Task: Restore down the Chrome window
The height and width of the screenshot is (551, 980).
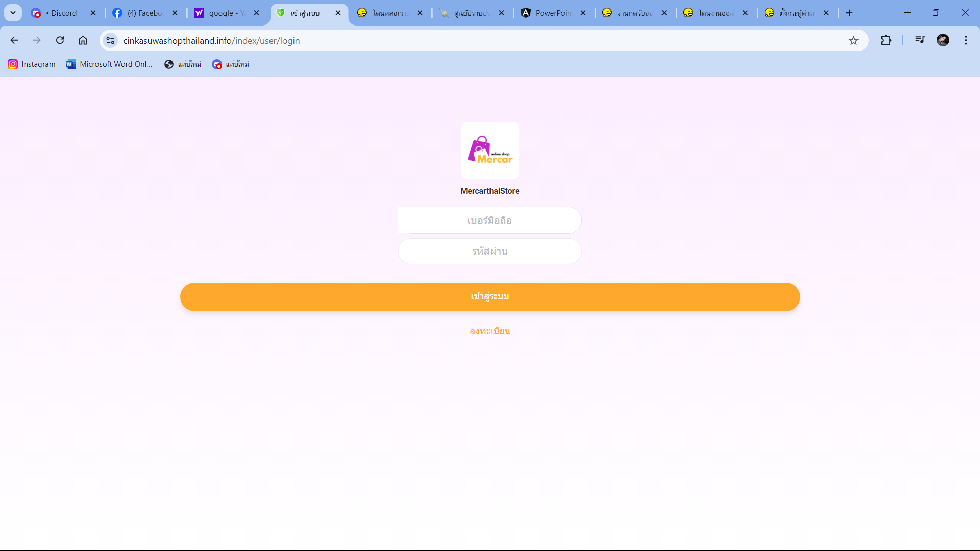Action: (x=936, y=13)
